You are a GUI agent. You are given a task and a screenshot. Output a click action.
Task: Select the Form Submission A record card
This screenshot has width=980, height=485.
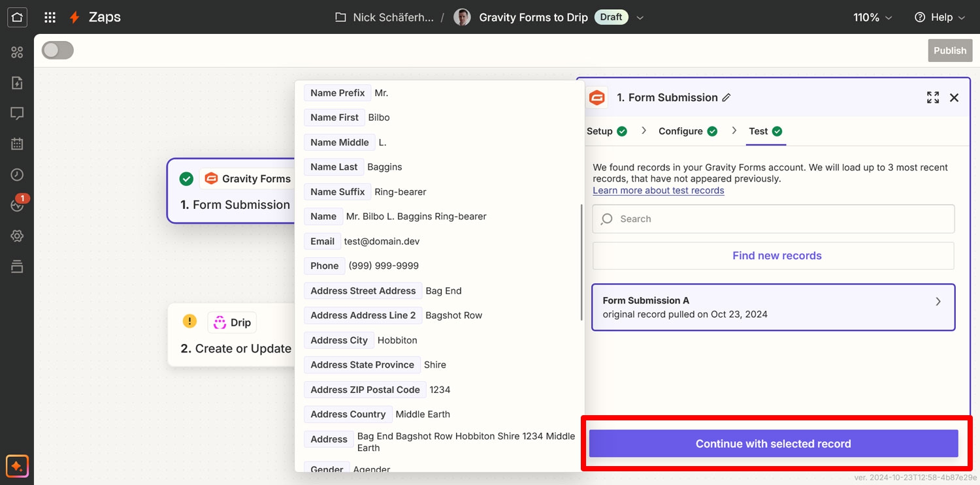[x=774, y=307]
